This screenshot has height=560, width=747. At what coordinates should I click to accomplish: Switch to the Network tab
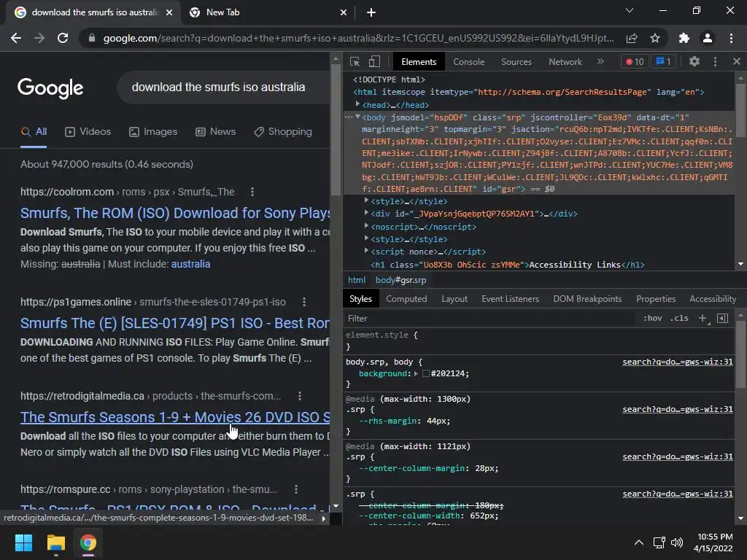click(x=565, y=62)
